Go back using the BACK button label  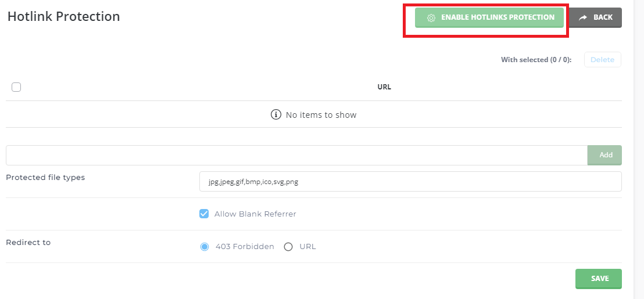pos(603,17)
